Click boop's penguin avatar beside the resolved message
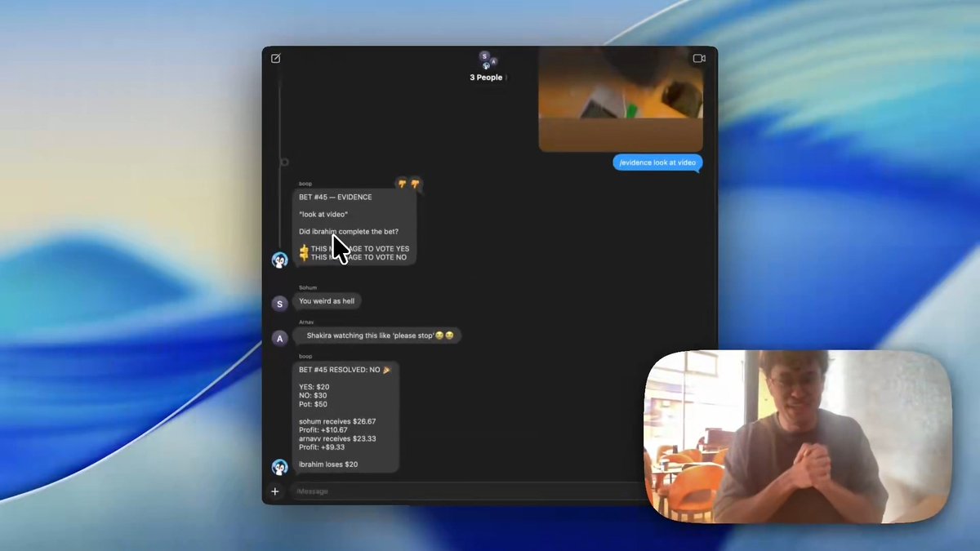 tap(279, 468)
